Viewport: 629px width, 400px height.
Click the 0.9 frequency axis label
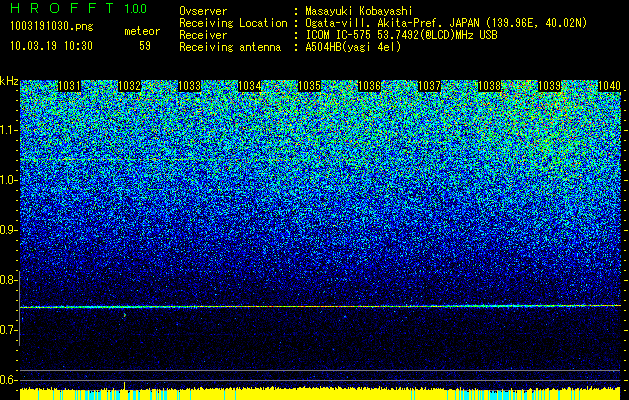[x=9, y=230]
